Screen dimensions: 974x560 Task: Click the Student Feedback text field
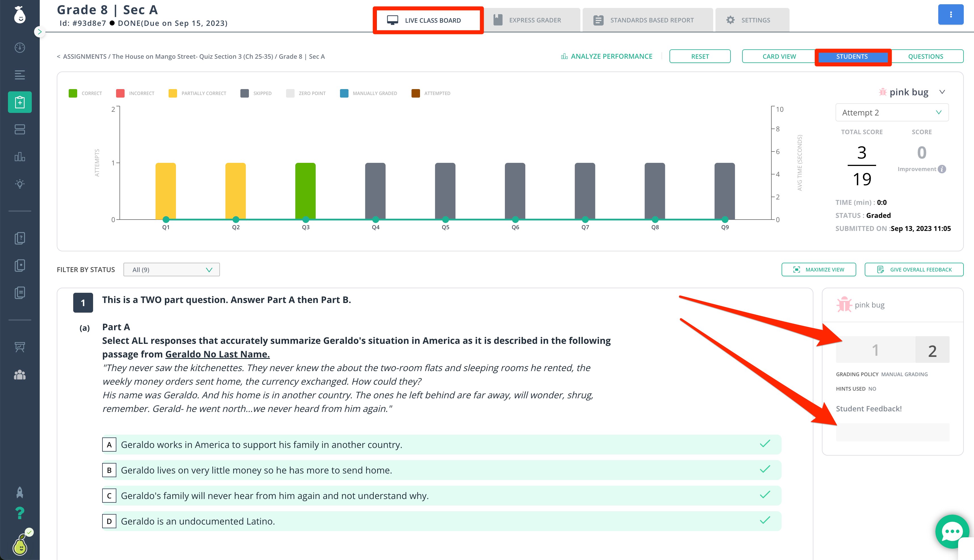tap(893, 432)
